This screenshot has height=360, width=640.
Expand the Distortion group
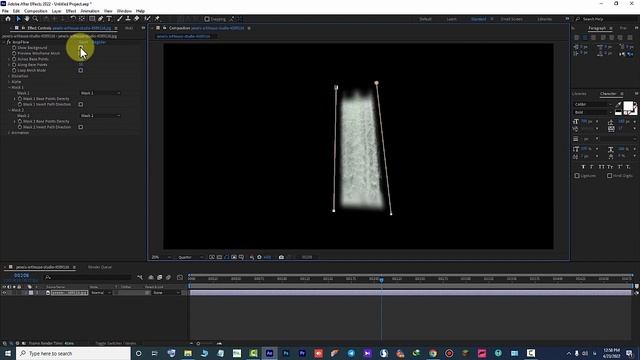click(9, 76)
